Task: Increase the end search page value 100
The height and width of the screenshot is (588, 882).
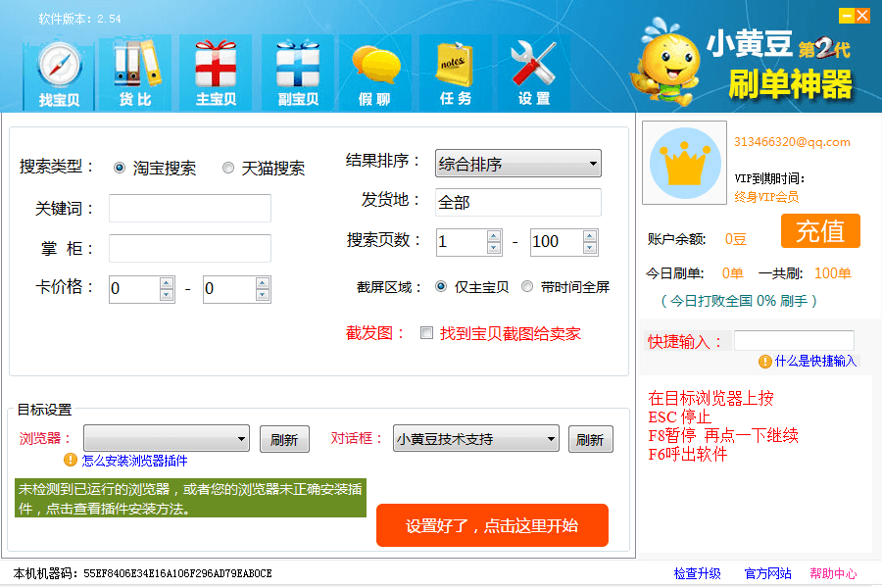Action: pyautogui.click(x=590, y=236)
